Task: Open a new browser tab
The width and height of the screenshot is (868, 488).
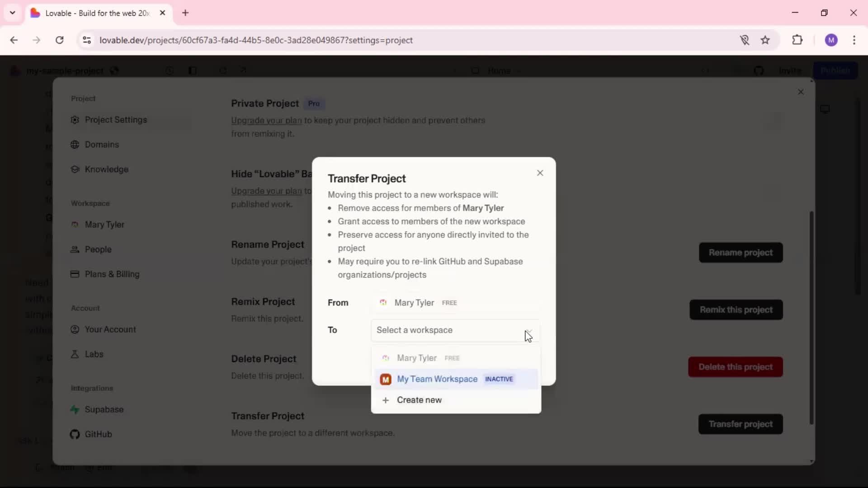Action: click(185, 13)
